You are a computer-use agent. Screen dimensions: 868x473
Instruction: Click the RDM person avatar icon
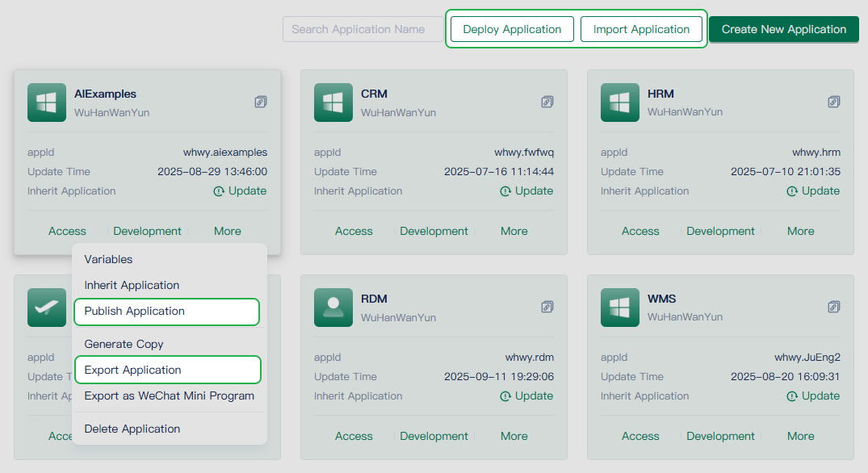(x=333, y=308)
